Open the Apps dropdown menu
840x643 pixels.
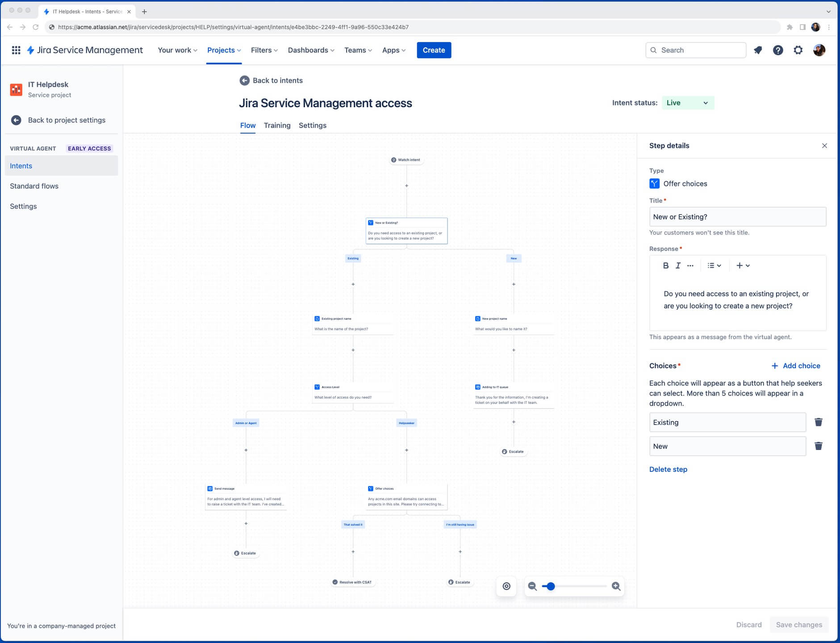393,50
